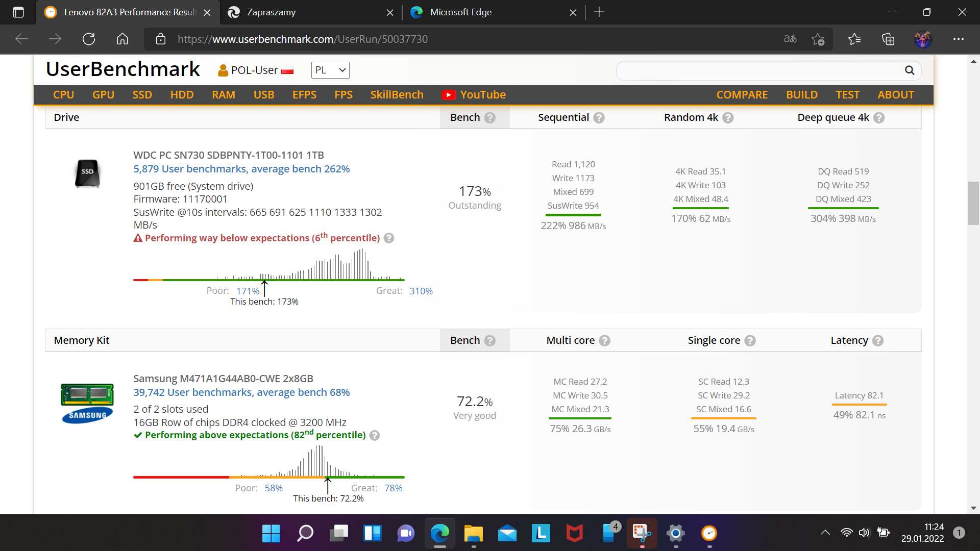Open the USB menu item

264,95
